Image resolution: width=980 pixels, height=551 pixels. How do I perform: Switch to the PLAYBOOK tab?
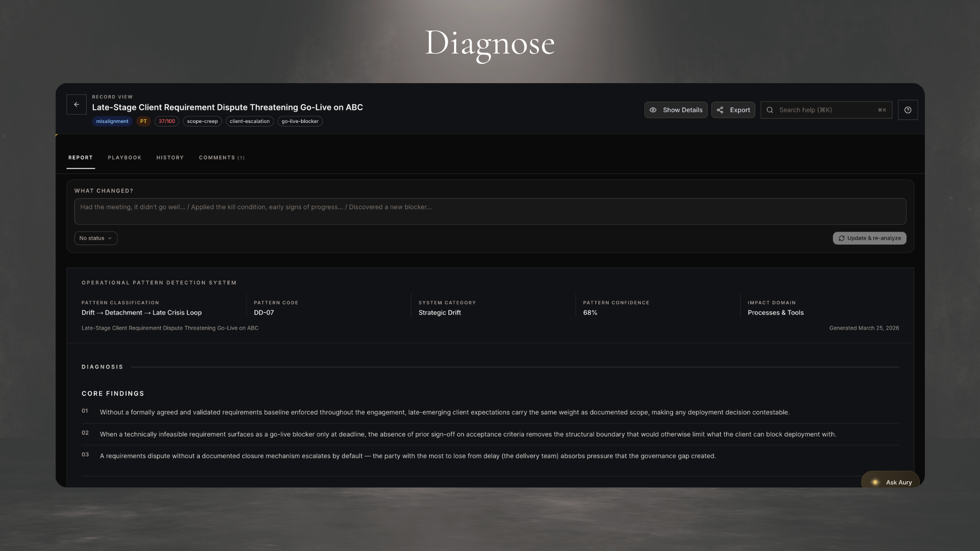click(x=125, y=158)
